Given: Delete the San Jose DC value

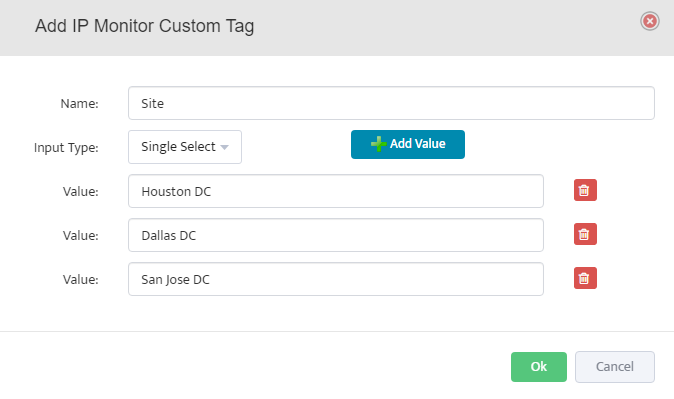Looking at the screenshot, I should click(x=585, y=278).
